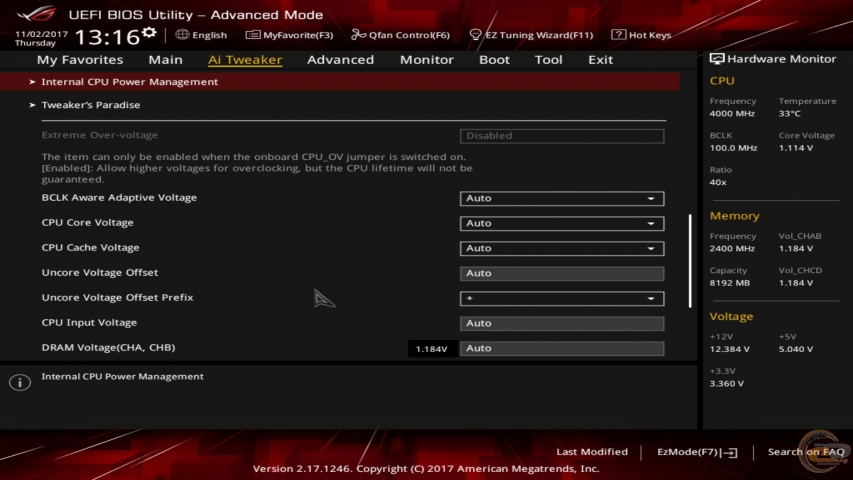The width and height of the screenshot is (853, 480).
Task: Click the 5.040 V reading
Action: [796, 349]
